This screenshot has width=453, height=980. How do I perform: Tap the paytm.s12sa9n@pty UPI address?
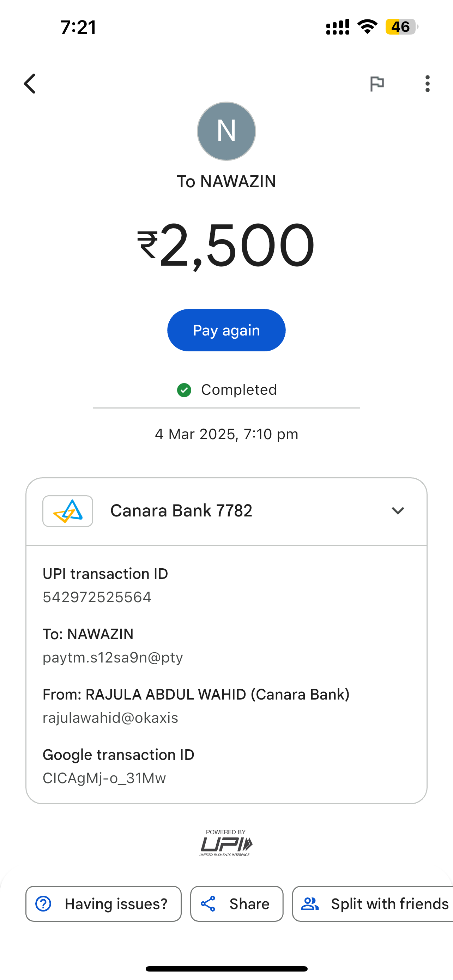113,658
